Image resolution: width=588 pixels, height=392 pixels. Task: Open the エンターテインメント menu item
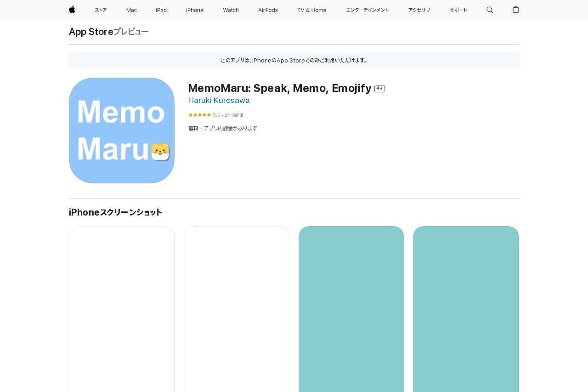point(367,10)
